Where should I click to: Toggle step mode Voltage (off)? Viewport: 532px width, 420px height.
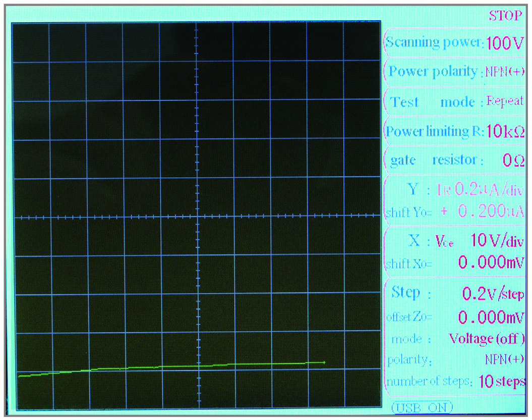coord(487,338)
